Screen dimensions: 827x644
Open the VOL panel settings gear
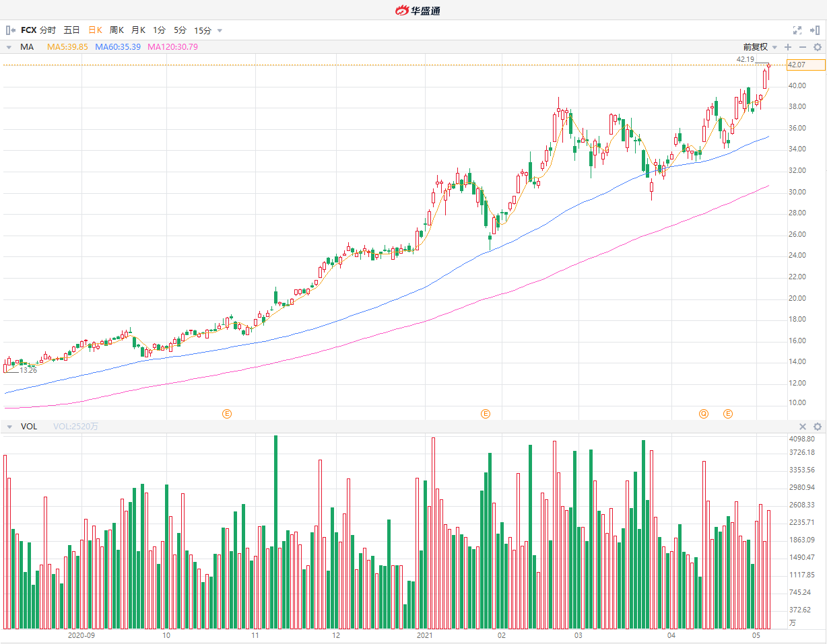pos(817,427)
